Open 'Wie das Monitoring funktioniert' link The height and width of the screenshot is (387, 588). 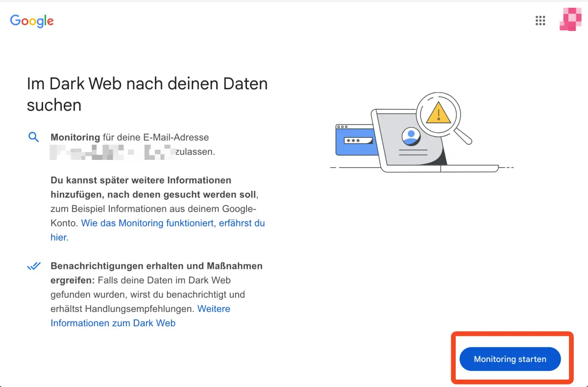pos(172,223)
